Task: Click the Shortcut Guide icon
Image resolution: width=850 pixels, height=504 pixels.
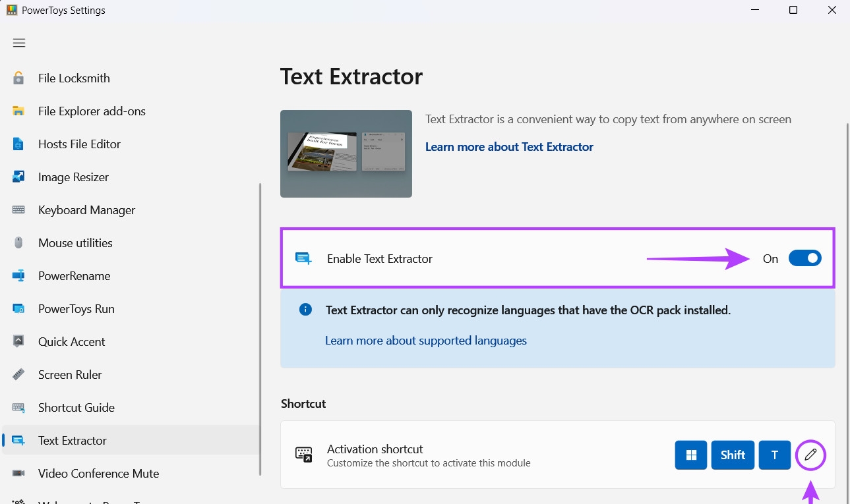Action: [x=18, y=407]
